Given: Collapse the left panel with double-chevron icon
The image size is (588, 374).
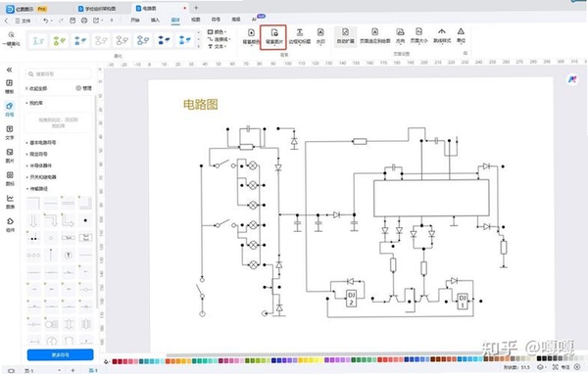Looking at the screenshot, I should coord(10,70).
